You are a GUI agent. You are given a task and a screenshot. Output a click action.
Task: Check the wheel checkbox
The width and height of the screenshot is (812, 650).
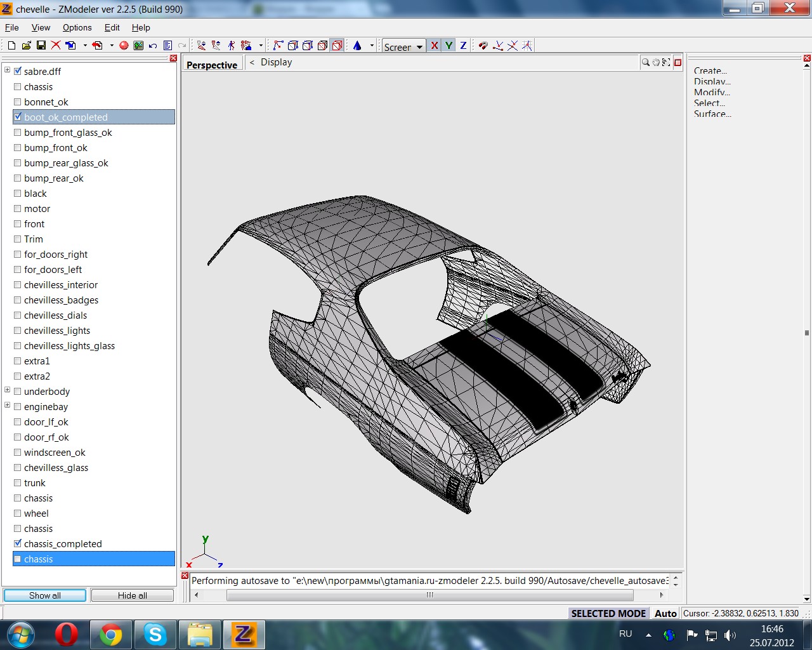18,513
